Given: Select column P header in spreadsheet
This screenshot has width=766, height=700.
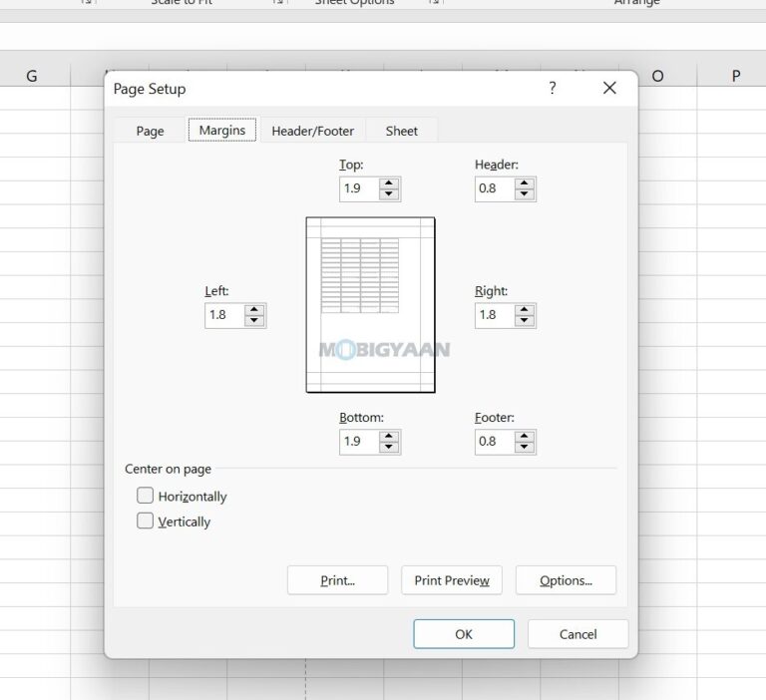Looking at the screenshot, I should click(736, 76).
